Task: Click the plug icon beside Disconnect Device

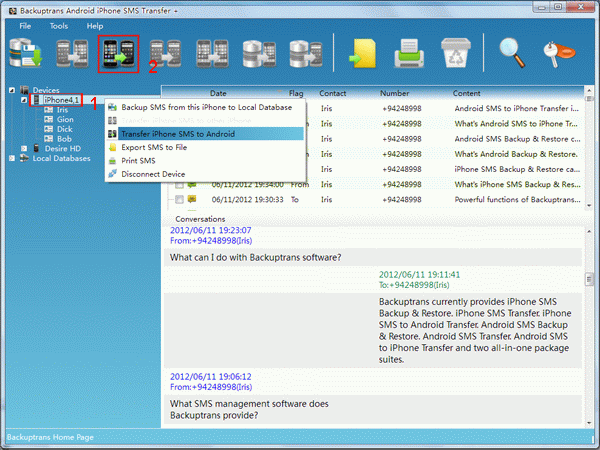Action: pos(112,174)
